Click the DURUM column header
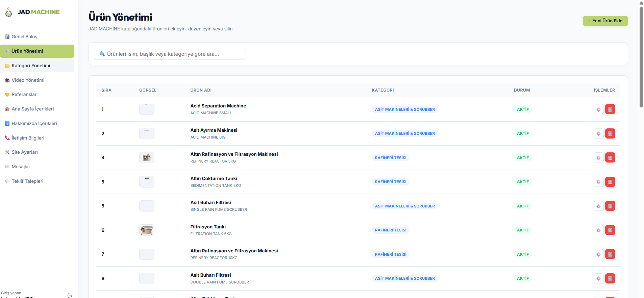 [522, 90]
